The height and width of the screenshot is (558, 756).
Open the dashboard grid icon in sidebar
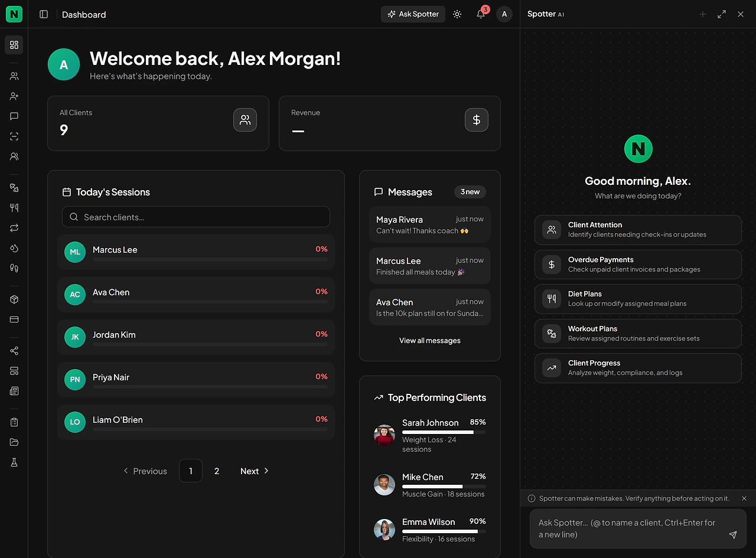(14, 45)
